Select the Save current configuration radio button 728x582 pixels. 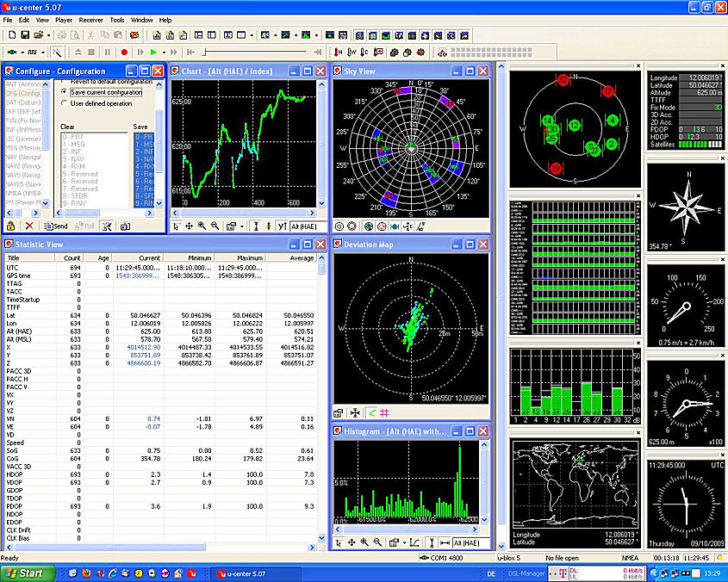[x=64, y=92]
